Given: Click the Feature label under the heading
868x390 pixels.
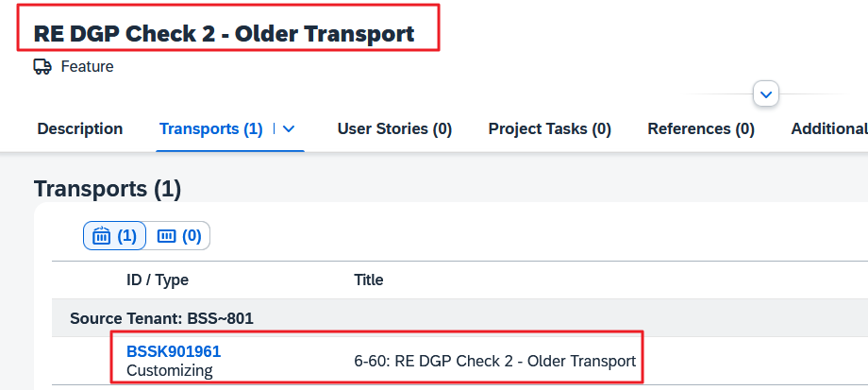Looking at the screenshot, I should 87,66.
